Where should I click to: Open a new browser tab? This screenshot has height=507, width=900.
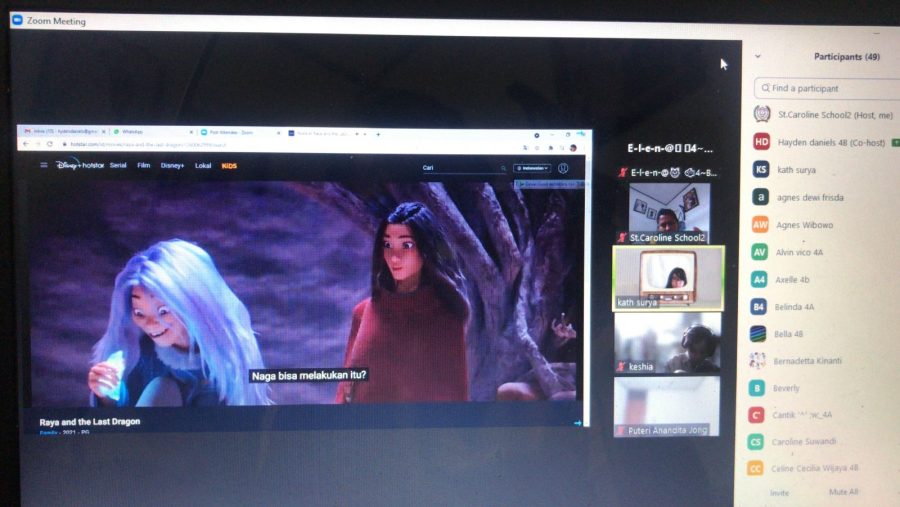pos(377,133)
